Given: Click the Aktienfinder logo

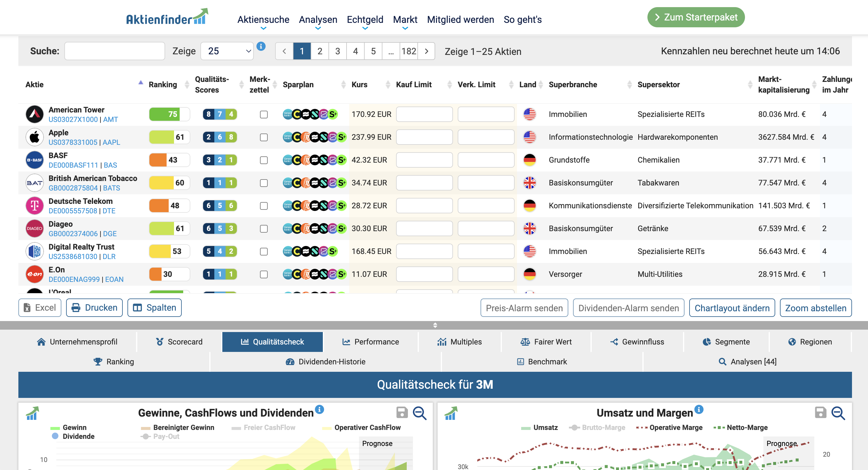Looking at the screenshot, I should pos(167,17).
